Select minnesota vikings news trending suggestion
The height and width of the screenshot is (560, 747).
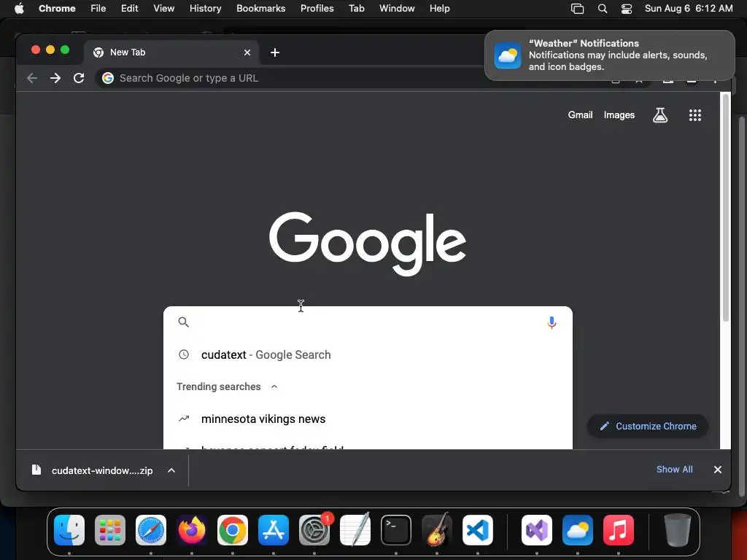click(x=368, y=419)
